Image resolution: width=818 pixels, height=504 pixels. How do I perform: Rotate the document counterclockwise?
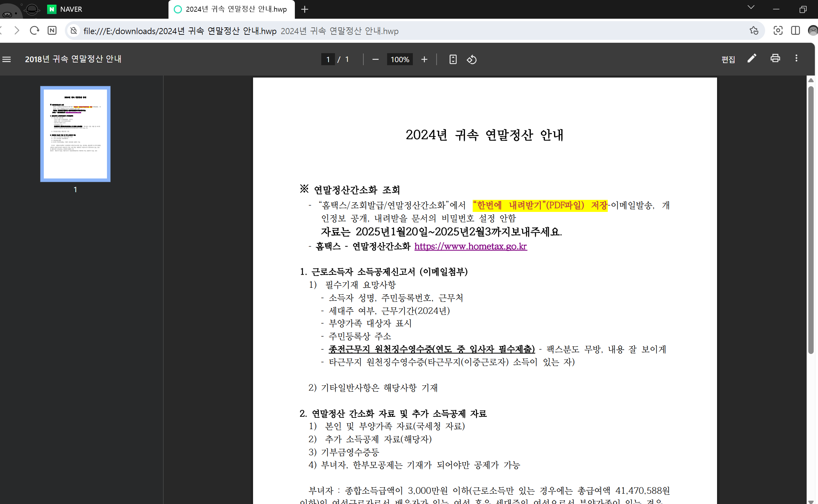tap(471, 59)
